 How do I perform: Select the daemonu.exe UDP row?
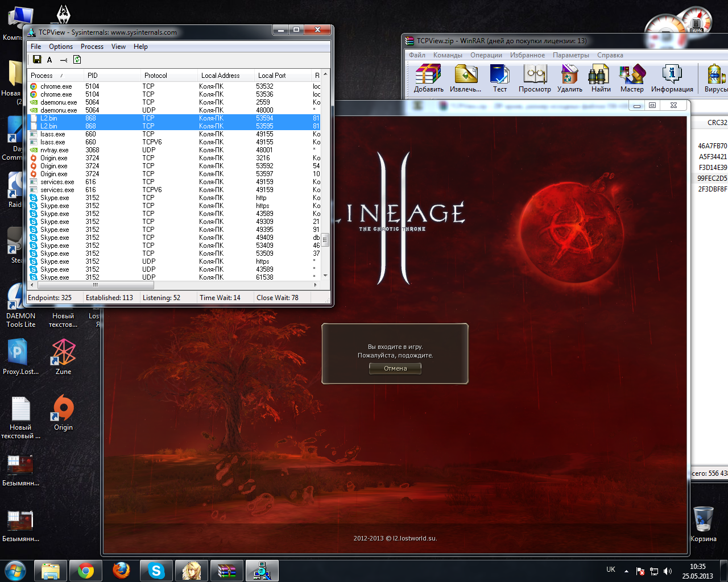(x=174, y=110)
